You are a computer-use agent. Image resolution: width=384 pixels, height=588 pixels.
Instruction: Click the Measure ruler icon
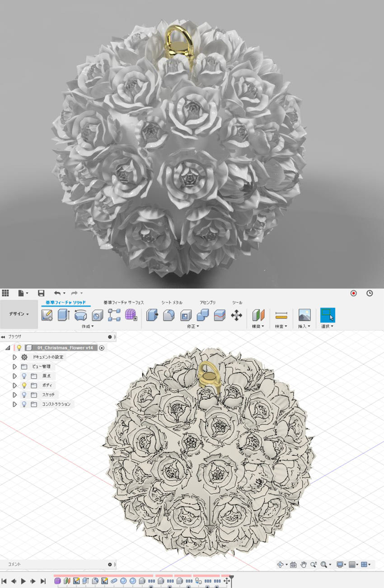click(x=281, y=315)
